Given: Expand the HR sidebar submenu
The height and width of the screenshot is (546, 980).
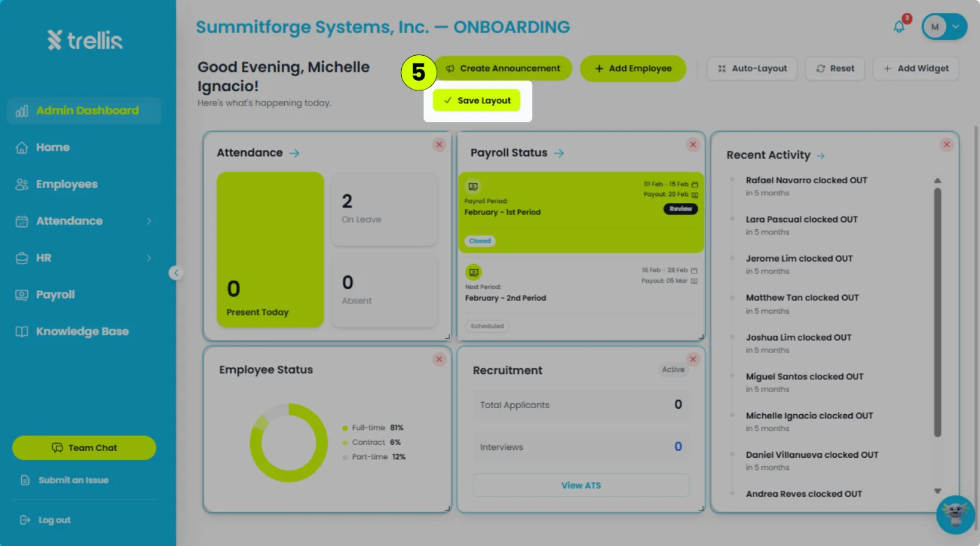Looking at the screenshot, I should click(x=149, y=258).
